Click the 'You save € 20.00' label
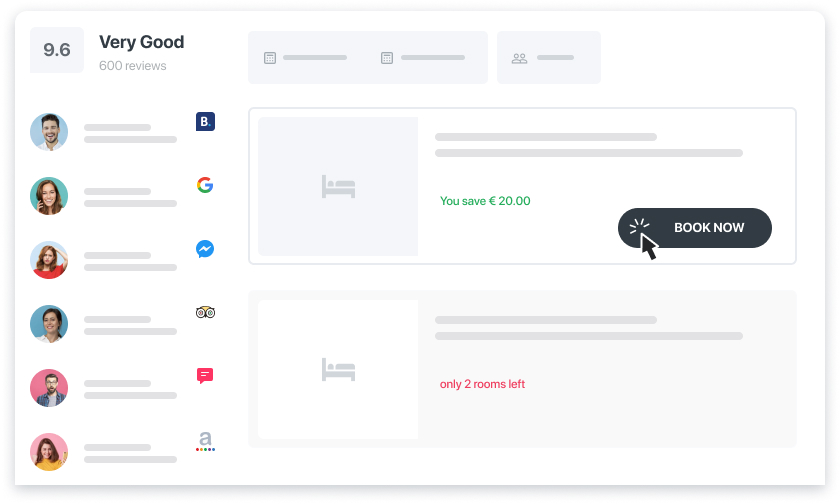 click(485, 201)
